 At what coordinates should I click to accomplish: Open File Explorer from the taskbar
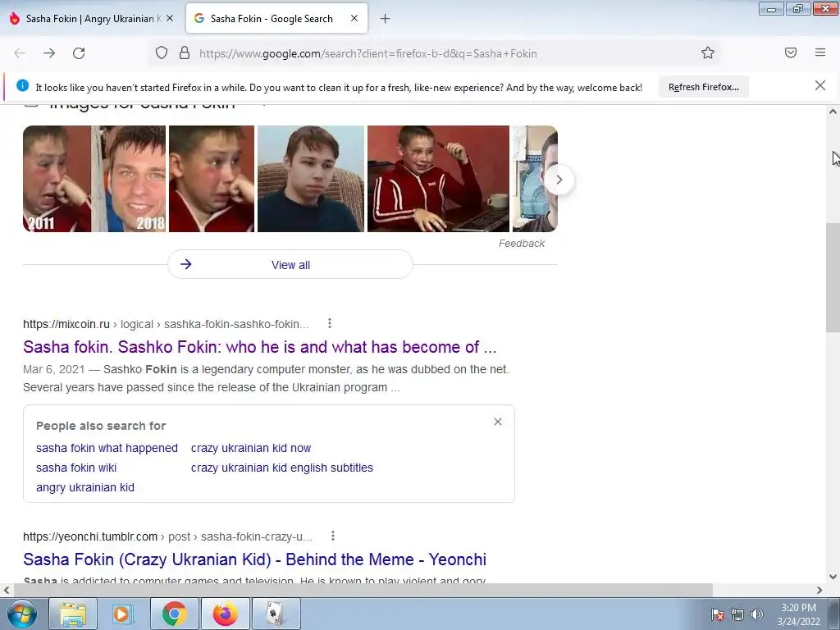tap(73, 614)
